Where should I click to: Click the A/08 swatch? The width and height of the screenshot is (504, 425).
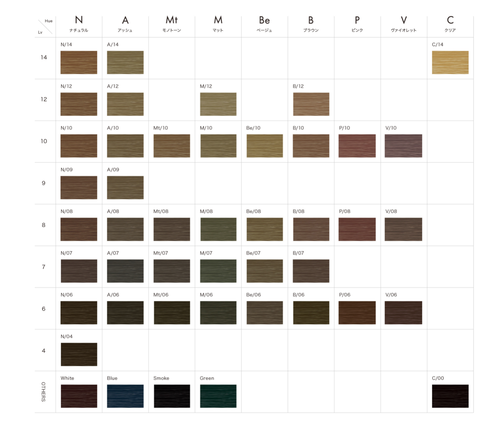[x=125, y=229]
